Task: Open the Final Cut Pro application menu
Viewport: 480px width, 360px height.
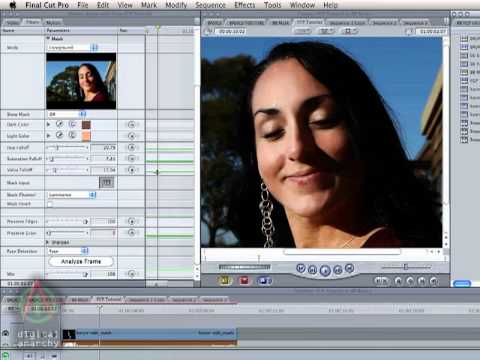Action: pyautogui.click(x=47, y=5)
